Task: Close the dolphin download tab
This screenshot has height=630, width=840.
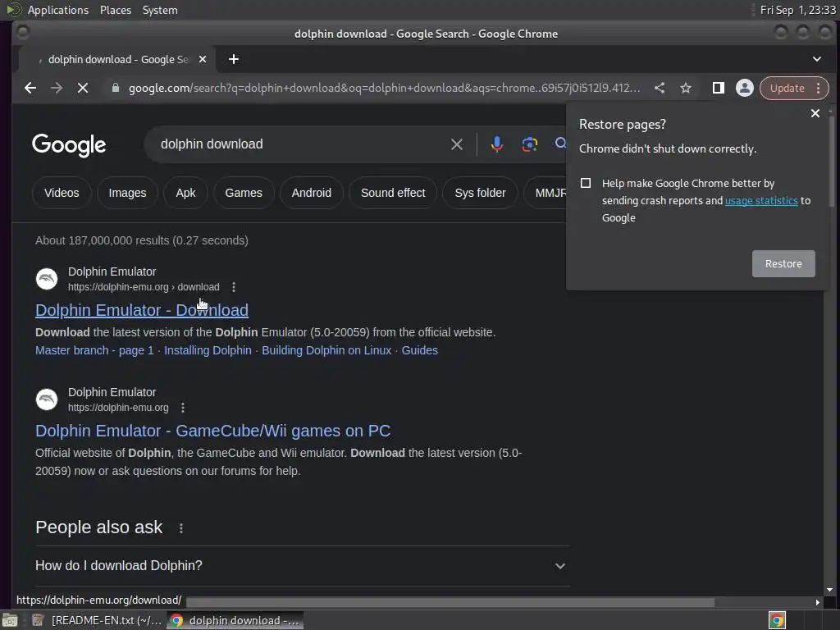Action: point(203,59)
